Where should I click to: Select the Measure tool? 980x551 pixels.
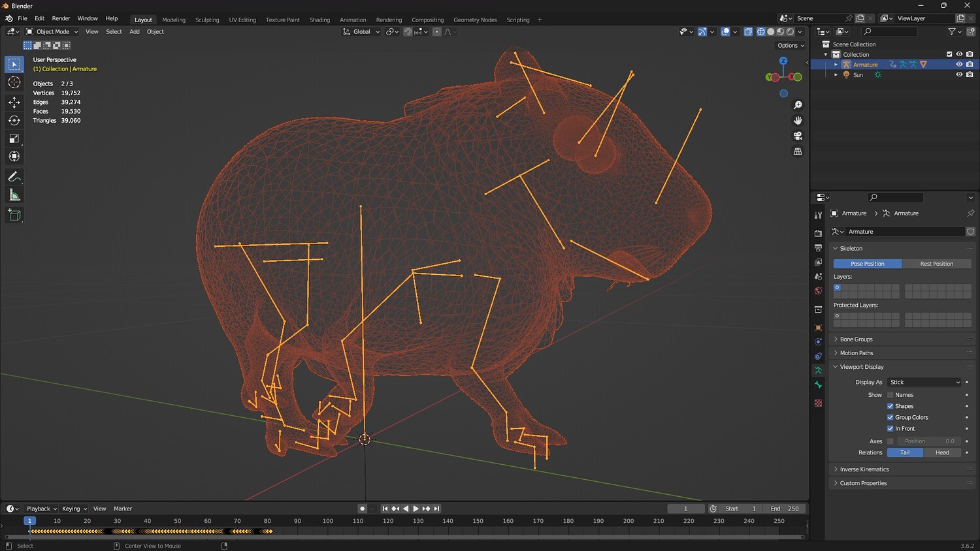[14, 195]
